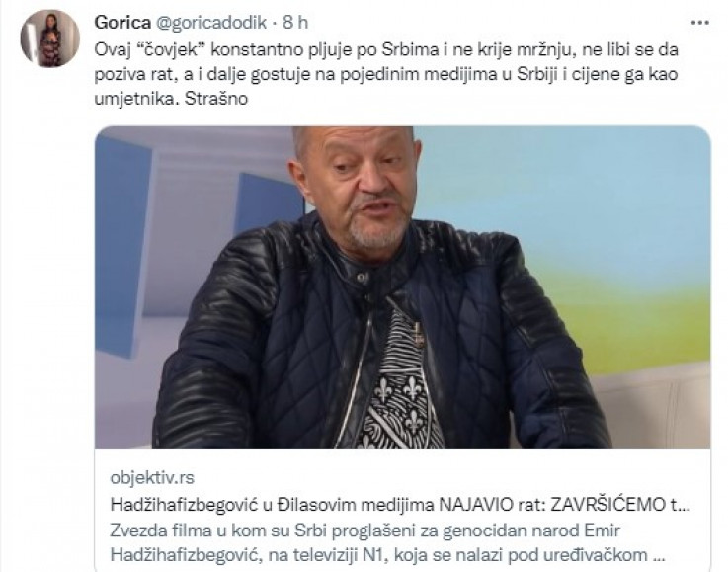This screenshot has width=728, height=572.
Task: Click the description line mentioning 'televiziji N1'
Action: tap(387, 554)
